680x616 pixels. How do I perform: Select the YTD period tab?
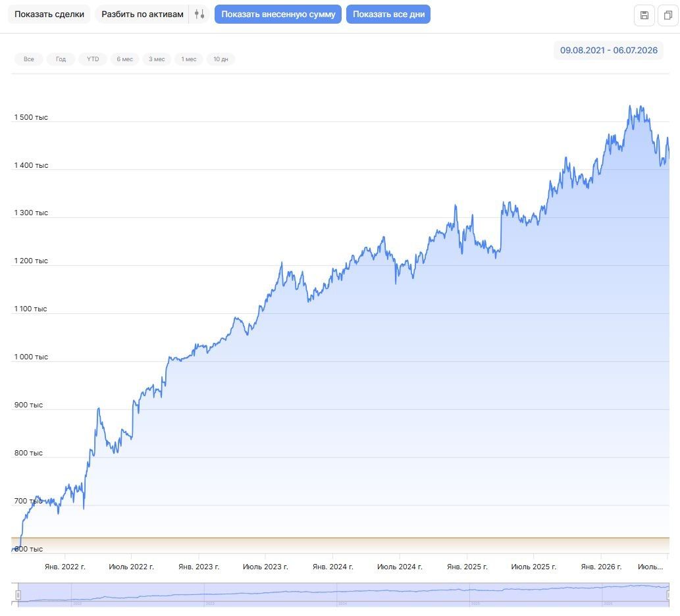[93, 59]
